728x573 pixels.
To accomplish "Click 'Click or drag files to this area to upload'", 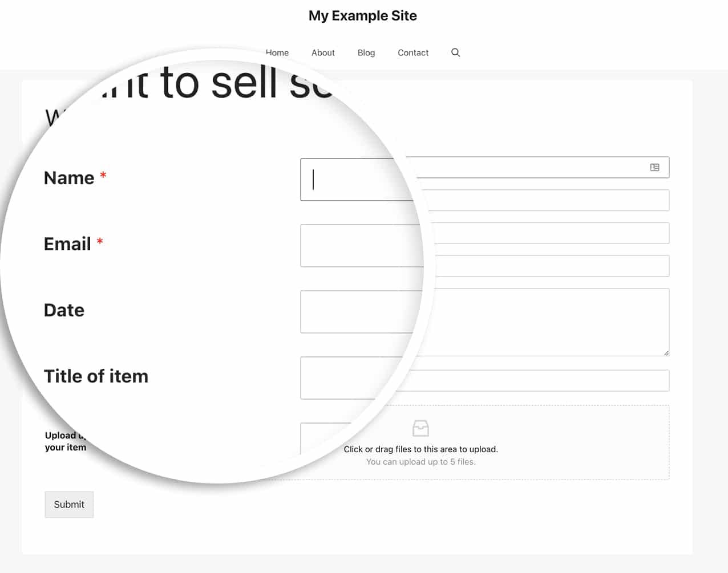I will point(420,449).
